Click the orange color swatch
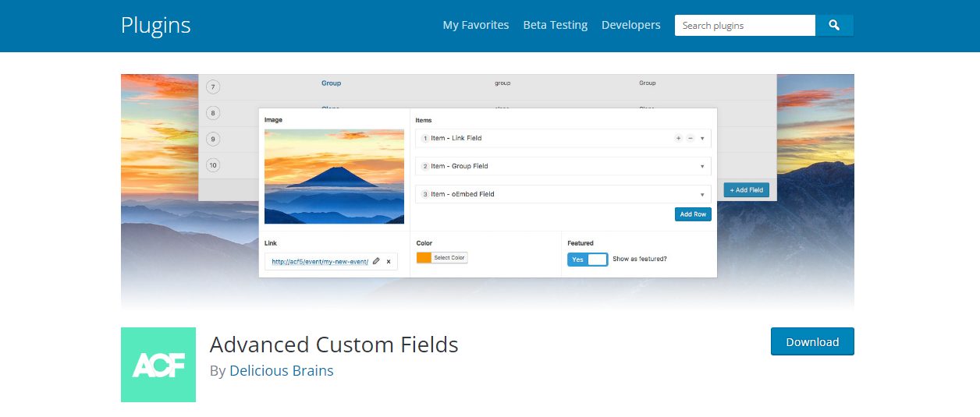 coord(424,258)
